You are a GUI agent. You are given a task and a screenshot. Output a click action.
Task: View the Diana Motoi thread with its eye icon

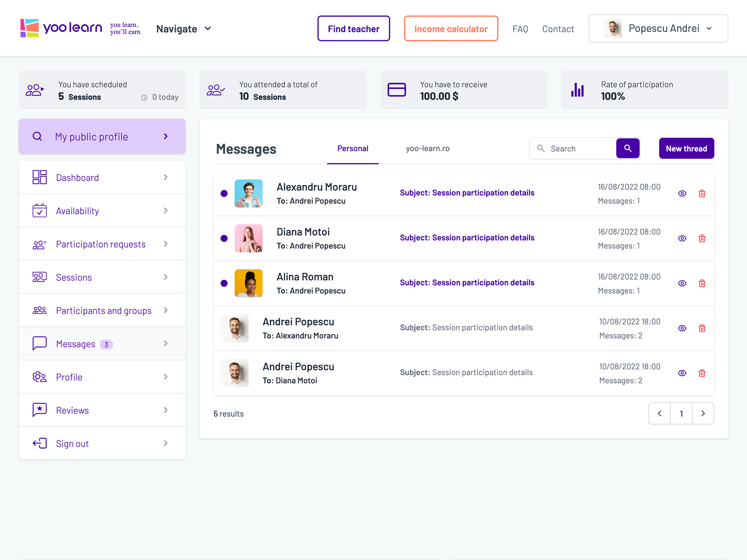point(682,238)
